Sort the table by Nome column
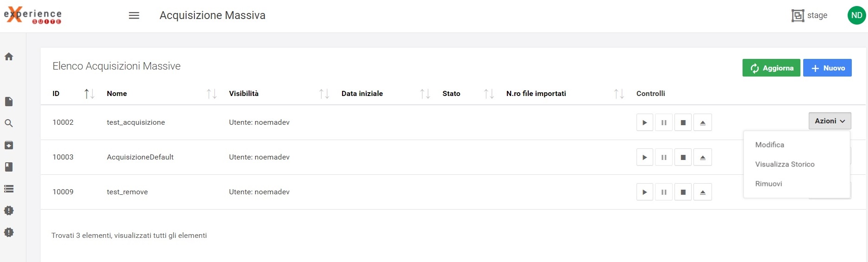868x262 pixels. (211, 94)
